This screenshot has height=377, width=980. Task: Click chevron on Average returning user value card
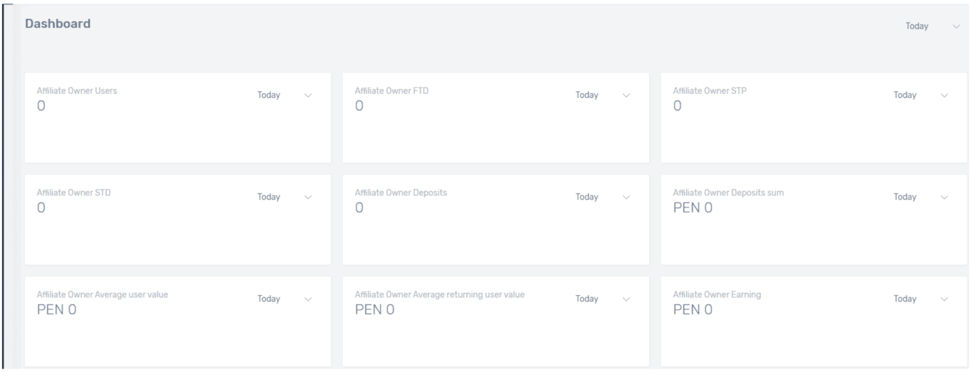(x=626, y=299)
